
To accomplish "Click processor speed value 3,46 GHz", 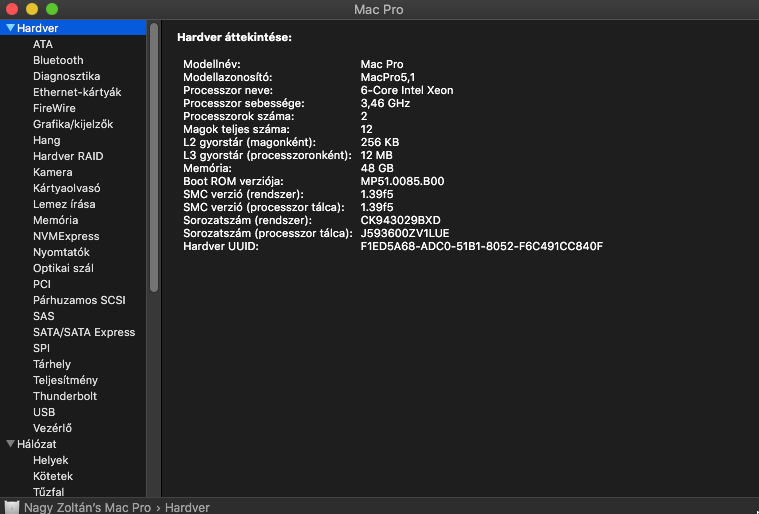I will [385, 103].
